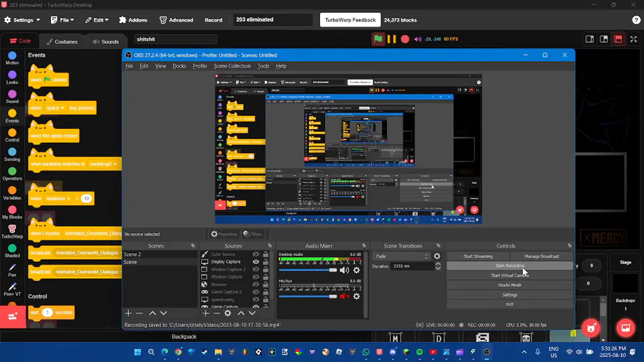Open the loudness dropdown in hat block
Viewport: 644px width, 362px height.
click(x=59, y=199)
